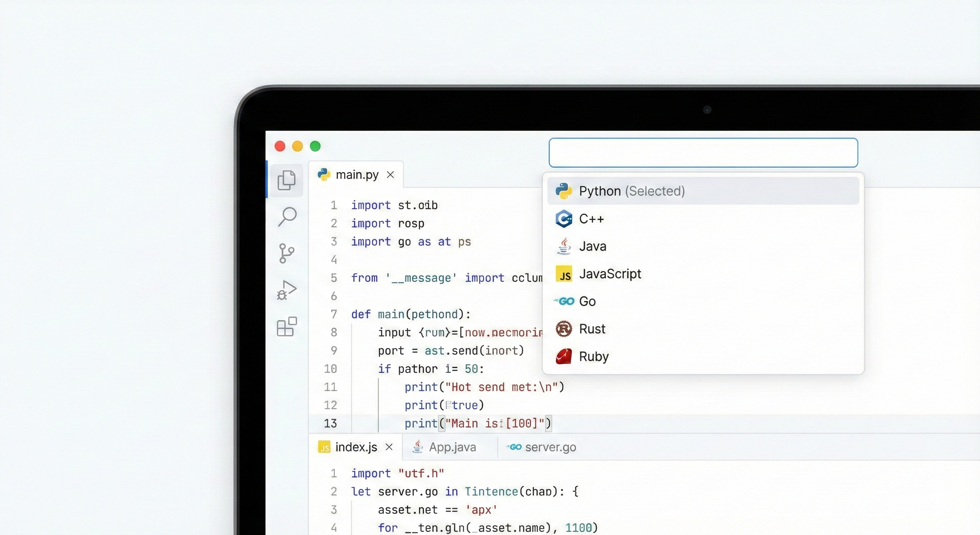Select Rust from the language list
This screenshot has height=535, width=980.
592,328
